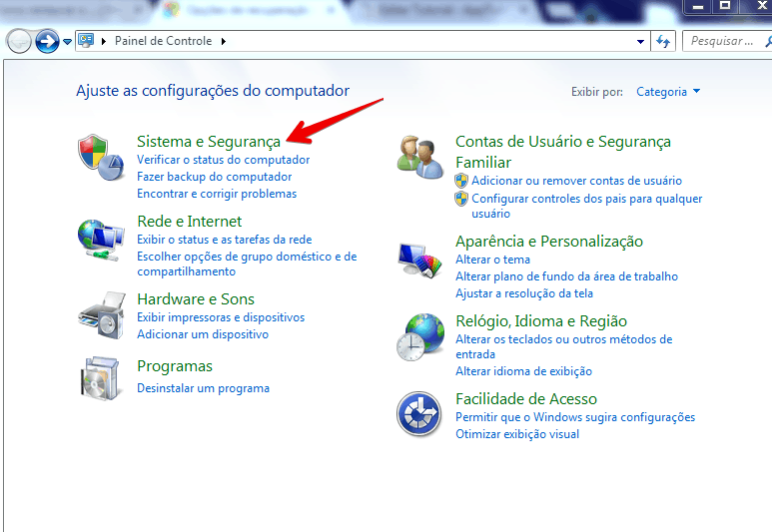Open Rede e Internet category

189,222
